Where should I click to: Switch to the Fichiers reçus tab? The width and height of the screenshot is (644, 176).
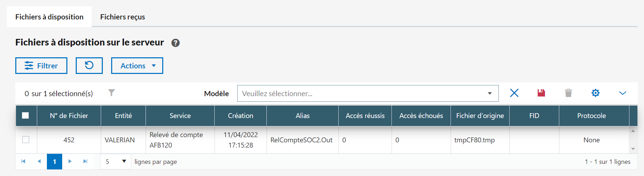[x=123, y=17]
